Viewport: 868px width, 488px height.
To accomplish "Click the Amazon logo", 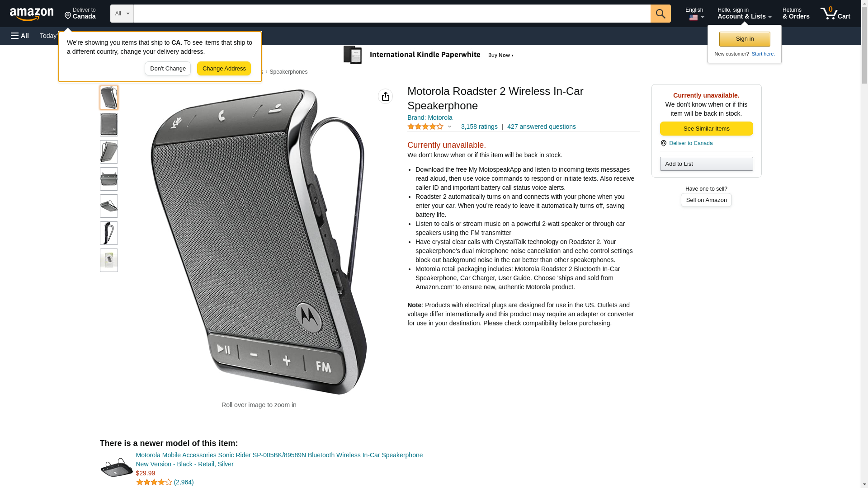I will pyautogui.click(x=32, y=14).
